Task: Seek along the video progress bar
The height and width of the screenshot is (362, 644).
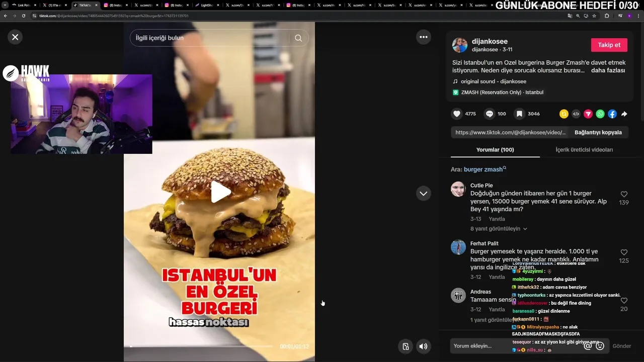Action: pos(201,346)
